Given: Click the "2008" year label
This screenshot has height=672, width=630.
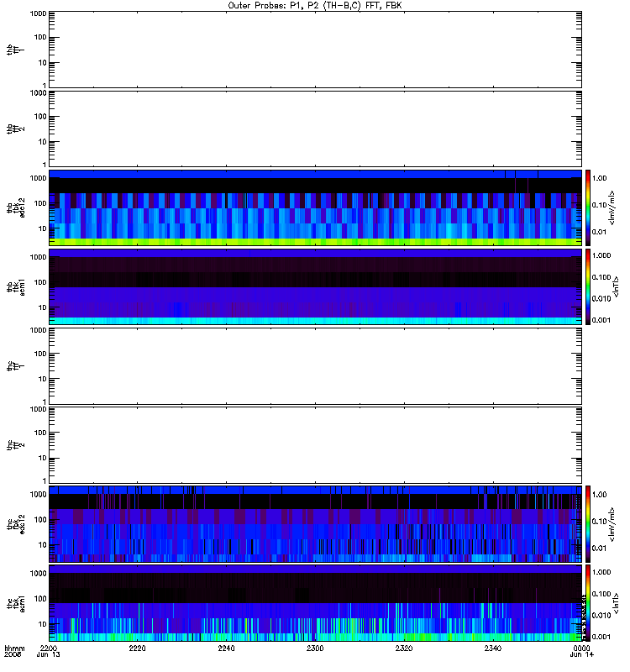Looking at the screenshot, I should [x=13, y=654].
